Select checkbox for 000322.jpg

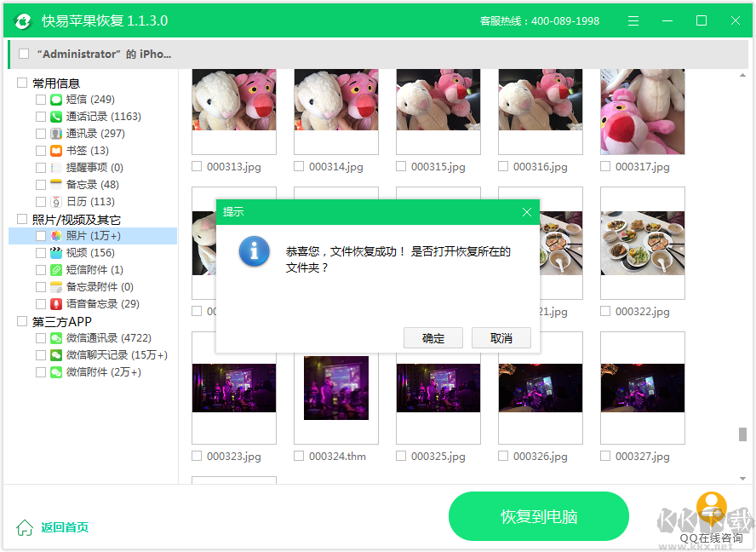(605, 311)
